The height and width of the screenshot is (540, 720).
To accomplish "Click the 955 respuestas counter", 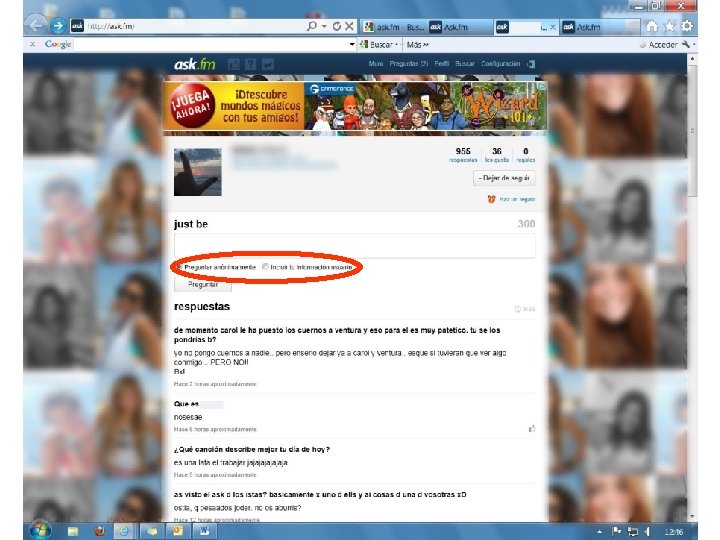I will 463,155.
